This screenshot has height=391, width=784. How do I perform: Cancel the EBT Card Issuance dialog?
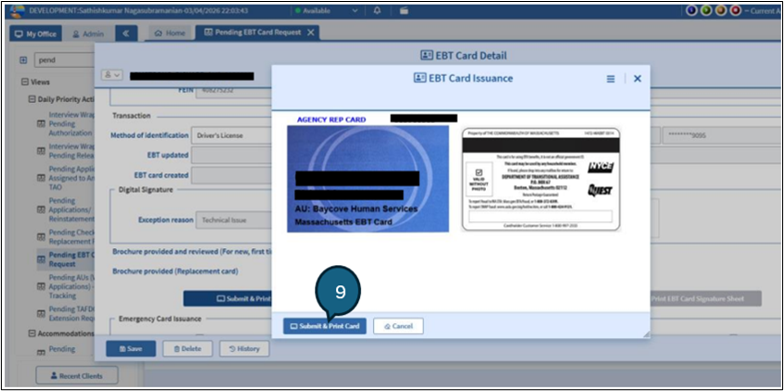coord(398,326)
